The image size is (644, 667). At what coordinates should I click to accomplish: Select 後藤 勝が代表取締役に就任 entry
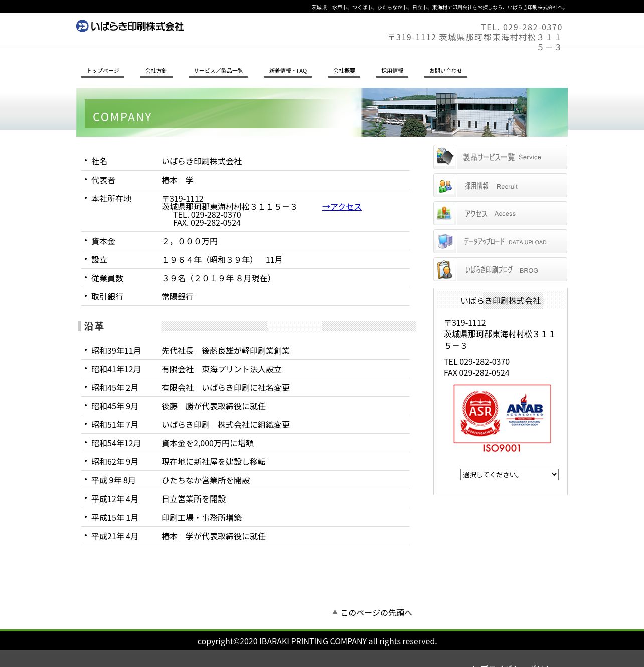point(214,406)
